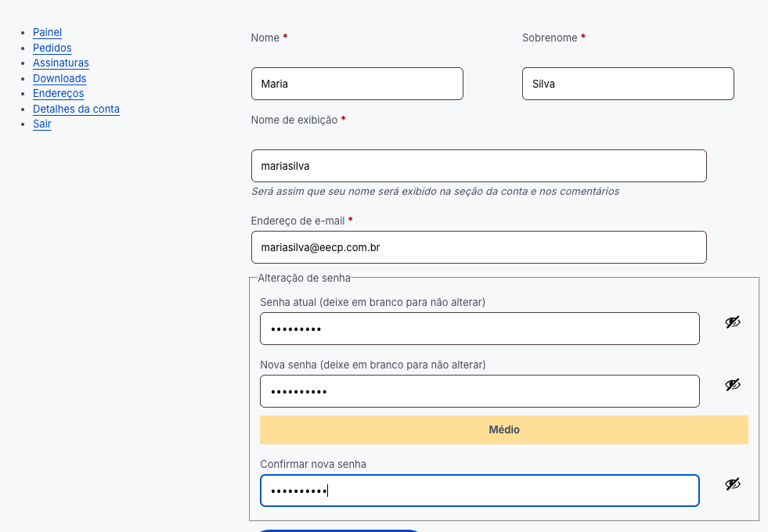The width and height of the screenshot is (768, 532).
Task: Open the Detalhes da conta link
Action: click(76, 110)
